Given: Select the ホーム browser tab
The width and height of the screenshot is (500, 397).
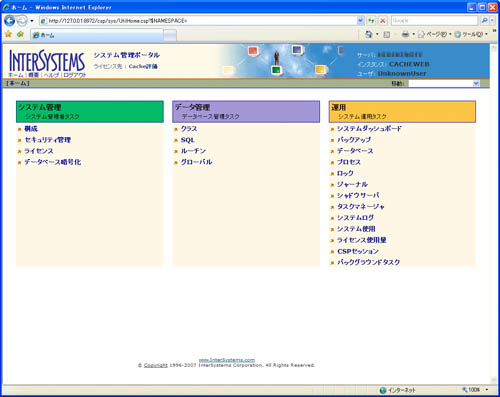Looking at the screenshot, I should click(97, 35).
